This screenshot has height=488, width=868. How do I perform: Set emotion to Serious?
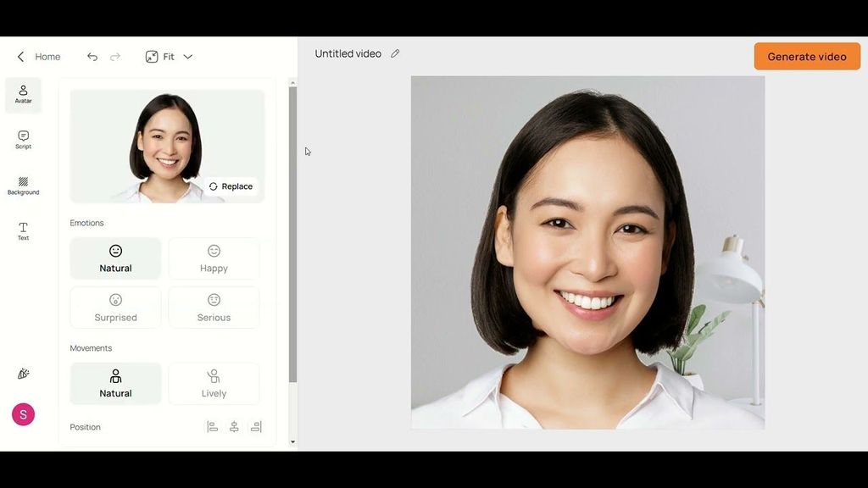pos(214,308)
